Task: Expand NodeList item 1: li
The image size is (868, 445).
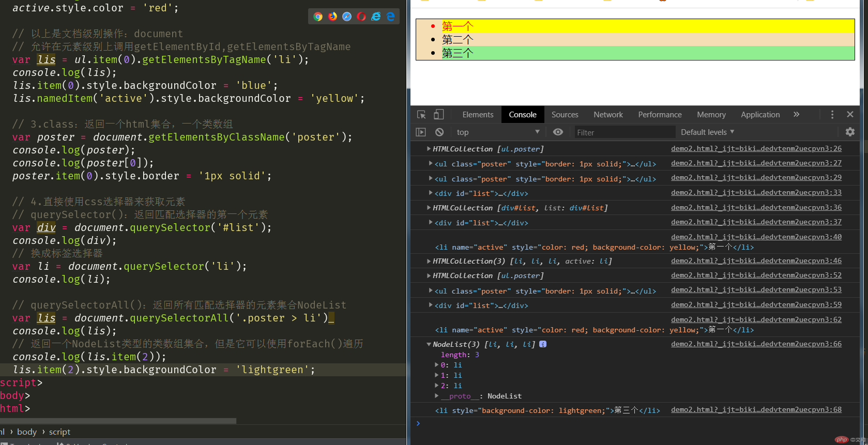Action: click(437, 375)
